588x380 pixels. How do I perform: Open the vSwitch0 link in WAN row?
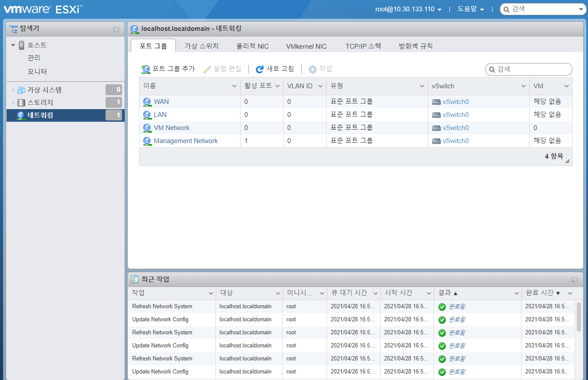click(x=456, y=102)
